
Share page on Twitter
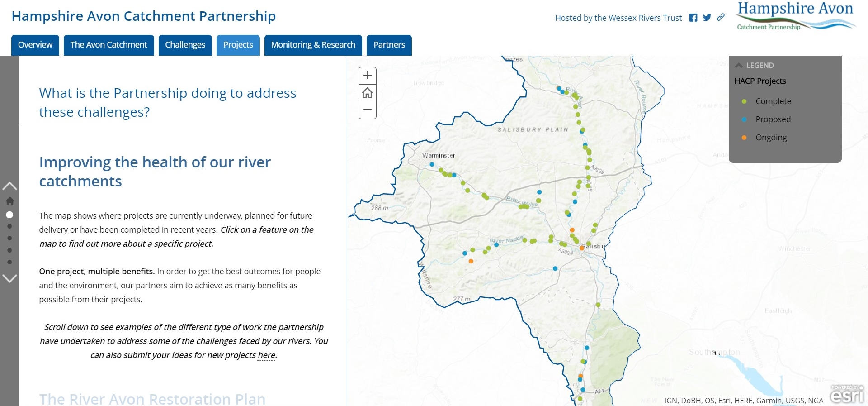click(x=707, y=18)
